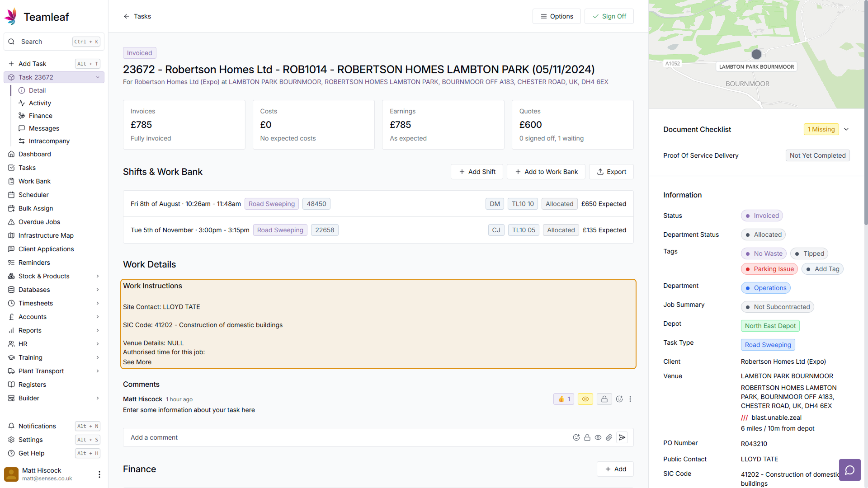This screenshot has height=488, width=868.
Task: Click the map location marker
Action: (x=756, y=54)
